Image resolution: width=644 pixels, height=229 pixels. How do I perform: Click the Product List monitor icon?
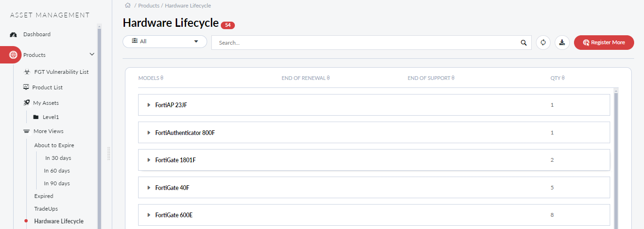26,87
